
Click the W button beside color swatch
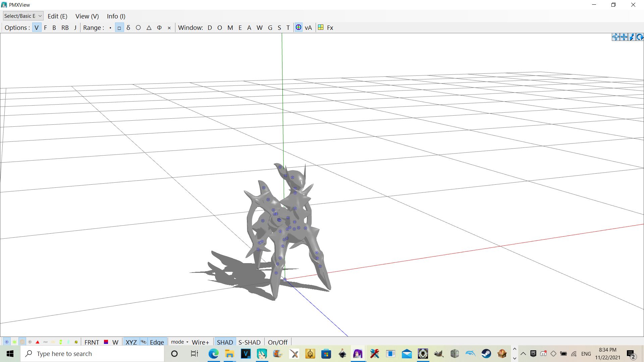(115, 342)
